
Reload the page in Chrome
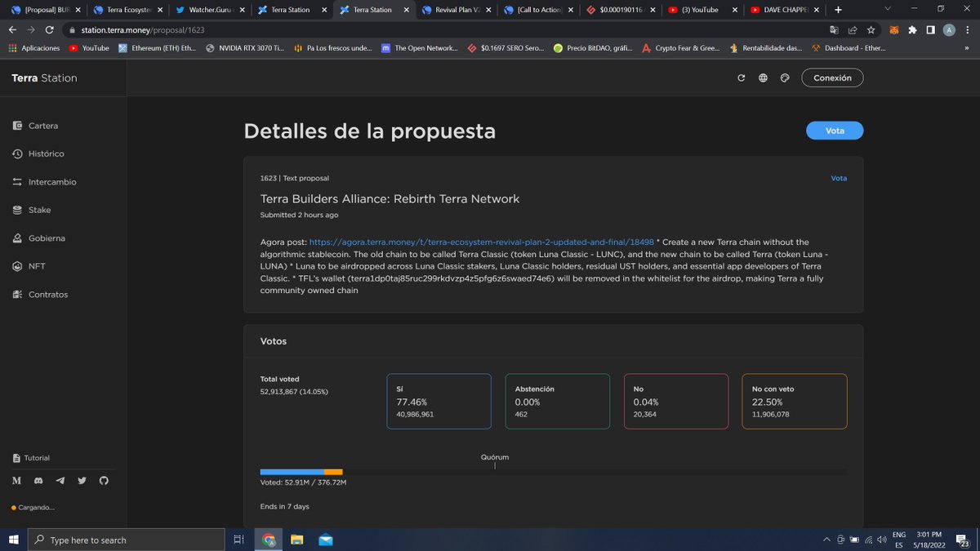(x=50, y=29)
